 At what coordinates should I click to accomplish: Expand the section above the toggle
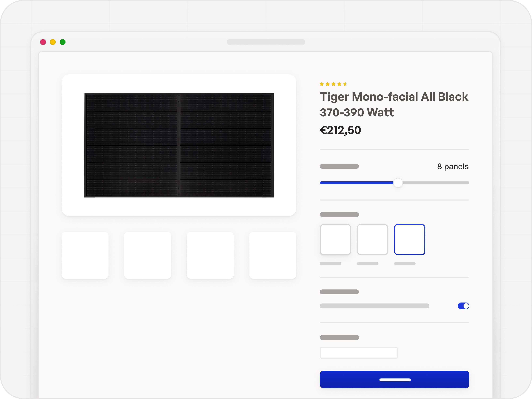click(x=339, y=292)
